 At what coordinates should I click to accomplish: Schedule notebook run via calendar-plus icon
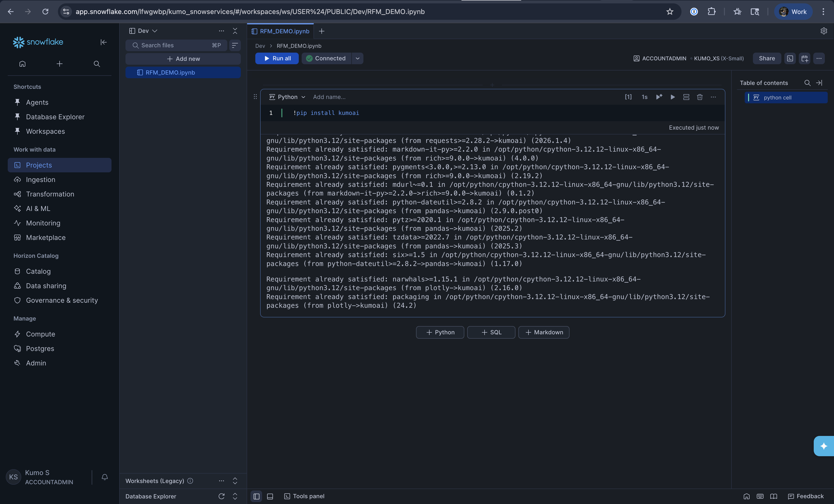[x=805, y=58]
